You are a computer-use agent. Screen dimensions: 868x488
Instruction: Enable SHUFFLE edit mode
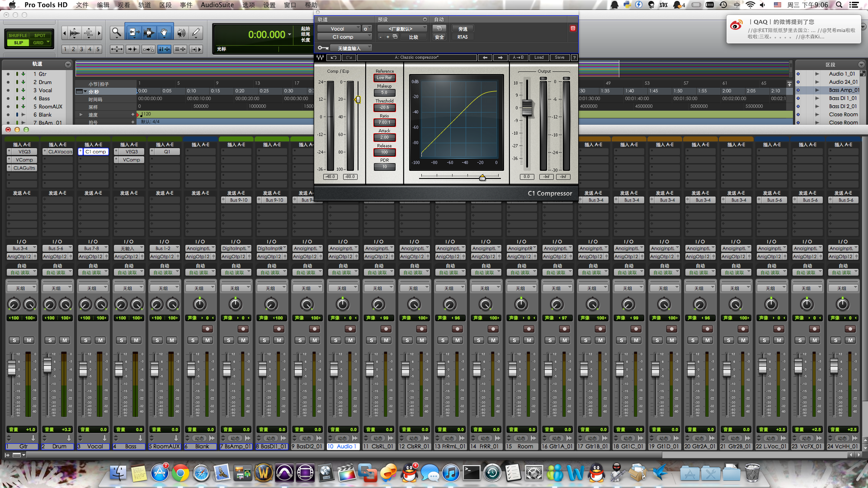tap(18, 35)
